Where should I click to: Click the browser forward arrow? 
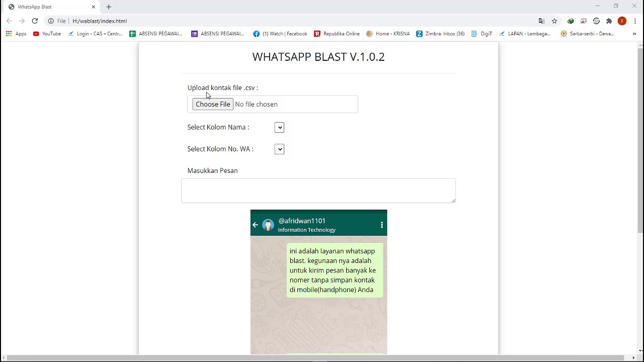click(22, 21)
